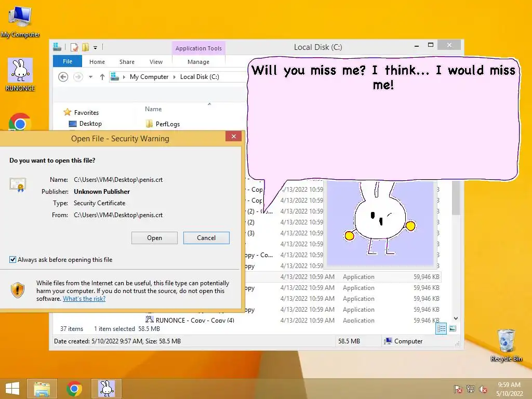The height and width of the screenshot is (399, 532).
Task: Click the shield warning icon in dialog
Action: pyautogui.click(x=18, y=290)
